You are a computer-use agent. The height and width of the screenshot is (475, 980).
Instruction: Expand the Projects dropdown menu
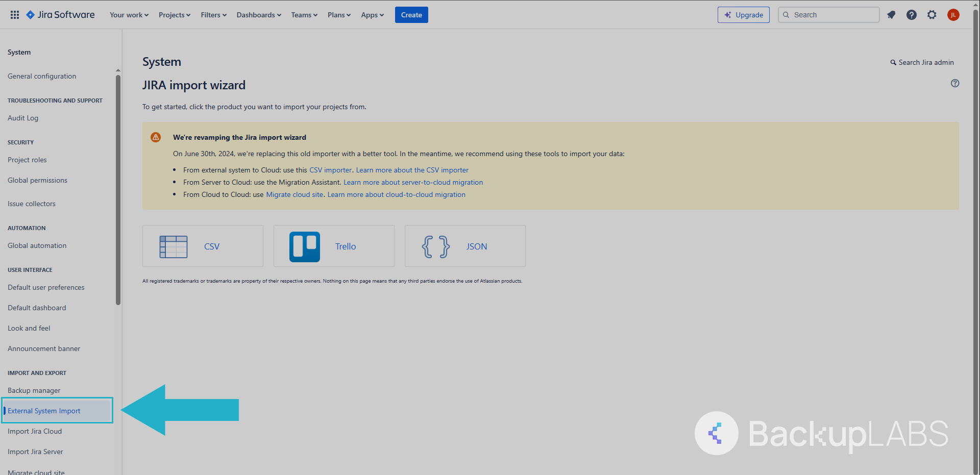[x=174, y=15]
